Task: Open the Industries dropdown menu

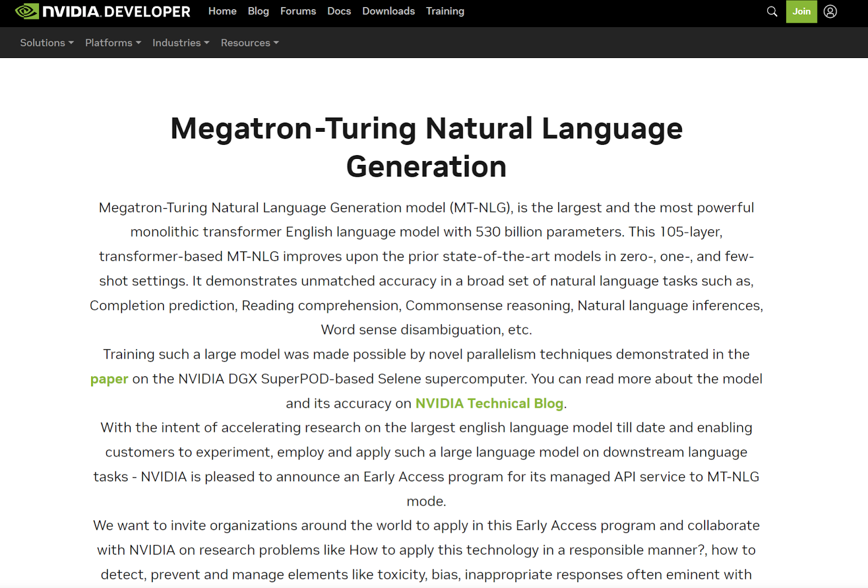Action: click(x=181, y=43)
